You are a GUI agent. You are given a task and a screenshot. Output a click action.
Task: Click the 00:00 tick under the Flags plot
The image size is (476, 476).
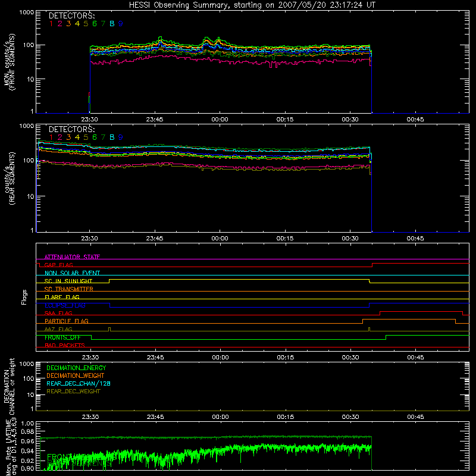point(220,358)
